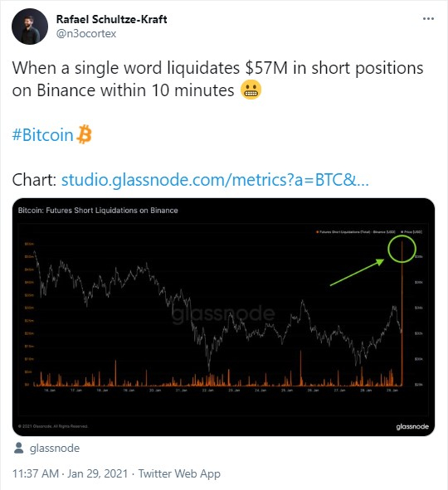Click the chart title Futures Short Liquidations
The height and width of the screenshot is (490, 448).
click(x=98, y=211)
